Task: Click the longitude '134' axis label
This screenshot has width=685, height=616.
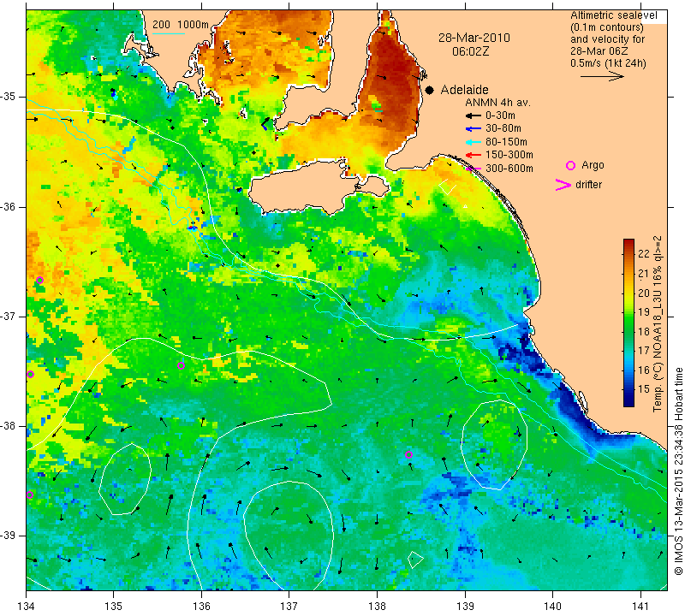Action: (x=27, y=607)
